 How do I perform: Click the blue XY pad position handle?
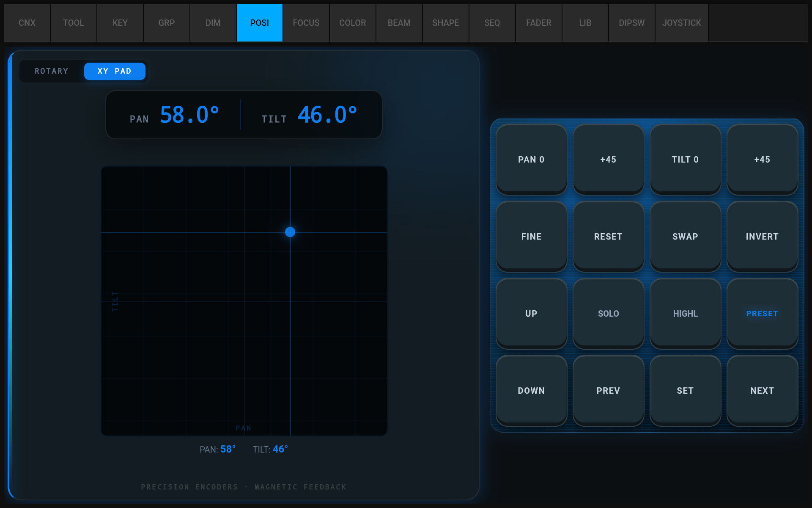tap(290, 232)
